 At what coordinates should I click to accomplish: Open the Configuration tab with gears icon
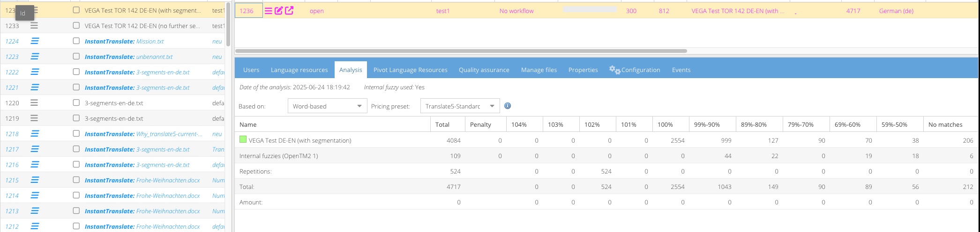point(635,70)
